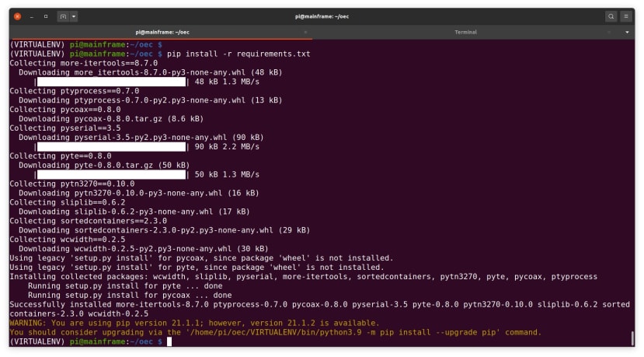The width and height of the screenshot is (644, 357).
Task: Click the 'Collecting pyserial==3.5' line
Action: point(65,128)
